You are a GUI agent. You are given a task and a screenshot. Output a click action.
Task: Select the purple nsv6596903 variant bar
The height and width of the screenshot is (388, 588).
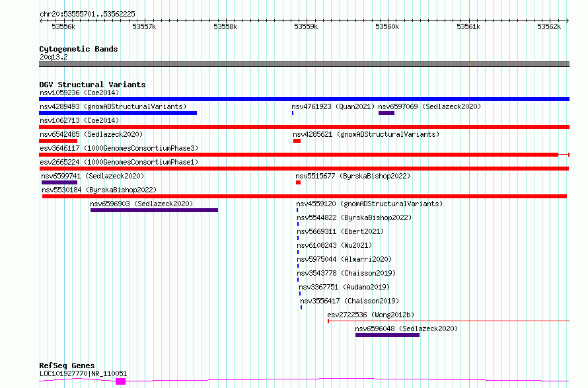click(154, 210)
